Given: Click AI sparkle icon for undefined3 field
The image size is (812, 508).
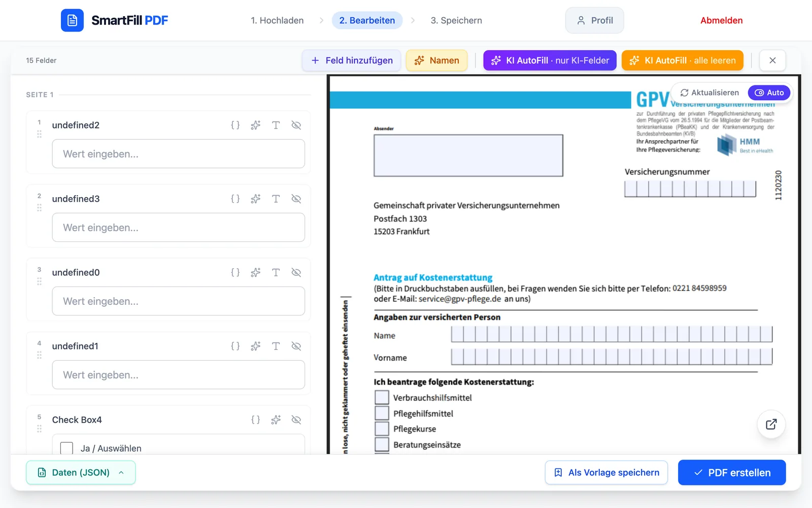Looking at the screenshot, I should 255,199.
